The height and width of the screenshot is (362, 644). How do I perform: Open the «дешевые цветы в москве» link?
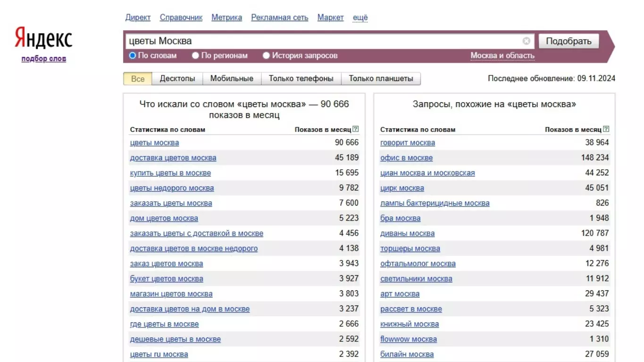point(175,339)
